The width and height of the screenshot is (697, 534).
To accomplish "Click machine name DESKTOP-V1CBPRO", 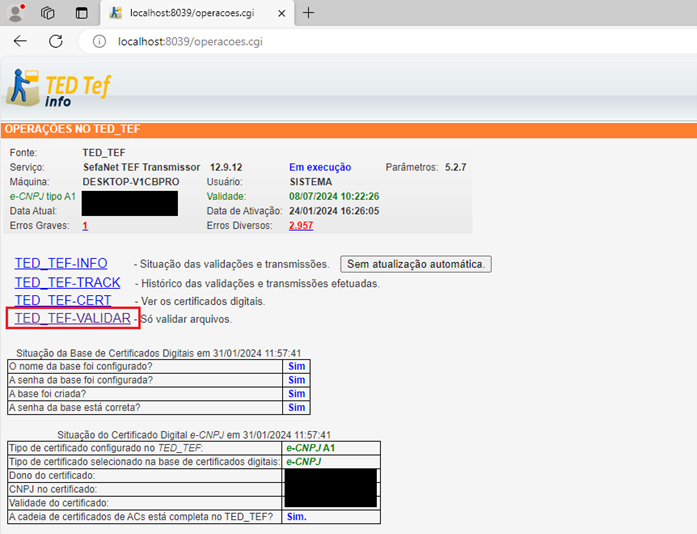I will pyautogui.click(x=131, y=182).
